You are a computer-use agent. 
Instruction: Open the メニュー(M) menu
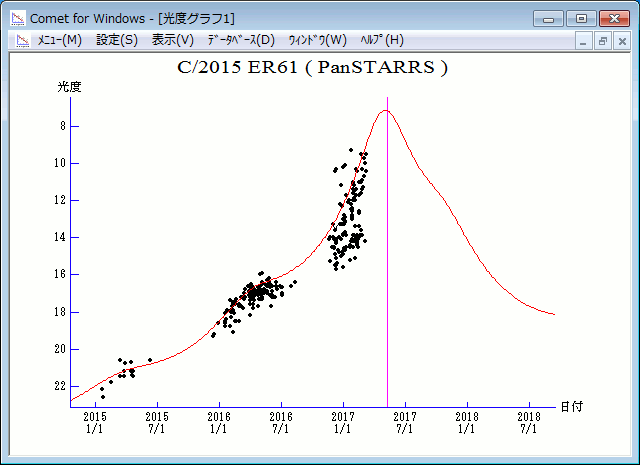click(60, 40)
